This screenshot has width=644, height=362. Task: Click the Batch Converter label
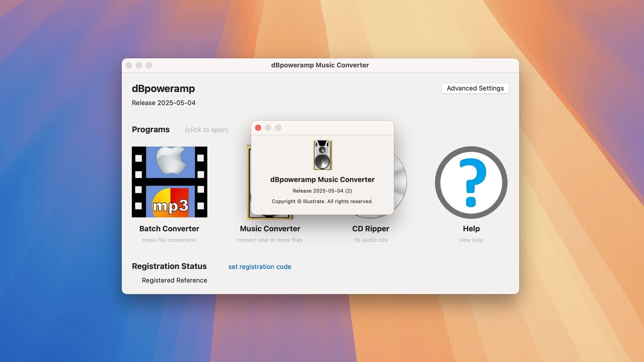(x=169, y=229)
